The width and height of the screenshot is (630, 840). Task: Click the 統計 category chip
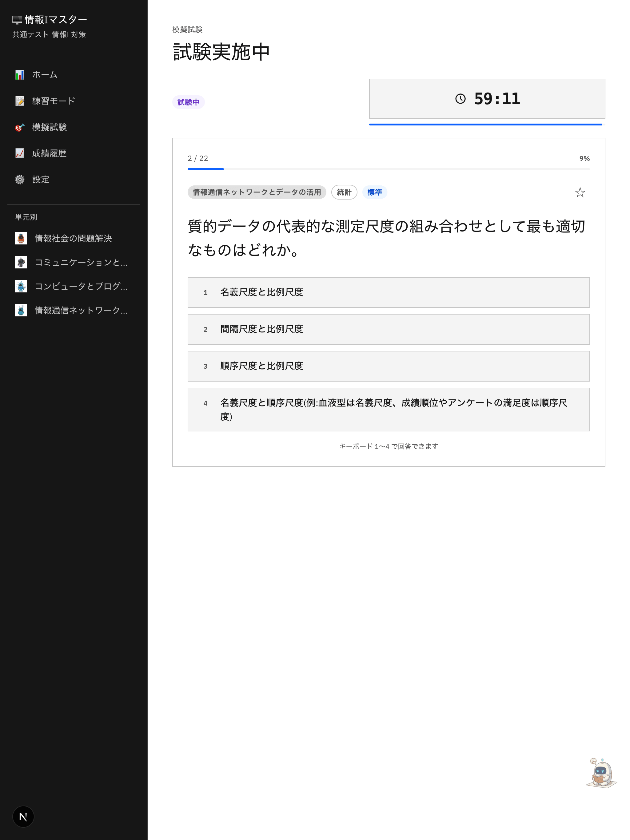click(344, 192)
